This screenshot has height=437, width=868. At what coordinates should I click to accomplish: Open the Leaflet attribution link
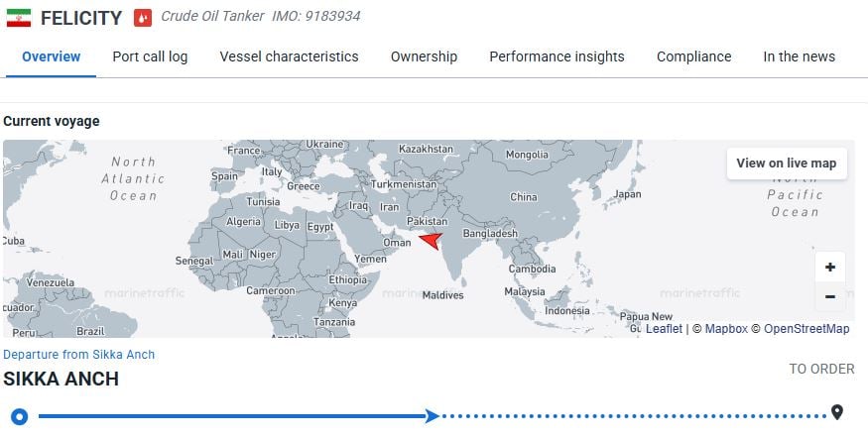[664, 329]
